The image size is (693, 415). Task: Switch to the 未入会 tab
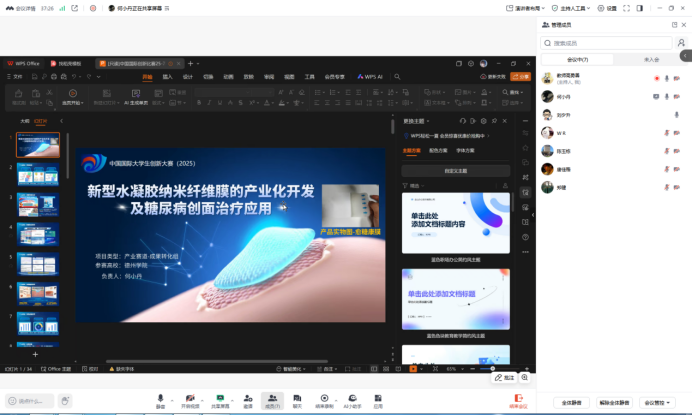pyautogui.click(x=651, y=59)
